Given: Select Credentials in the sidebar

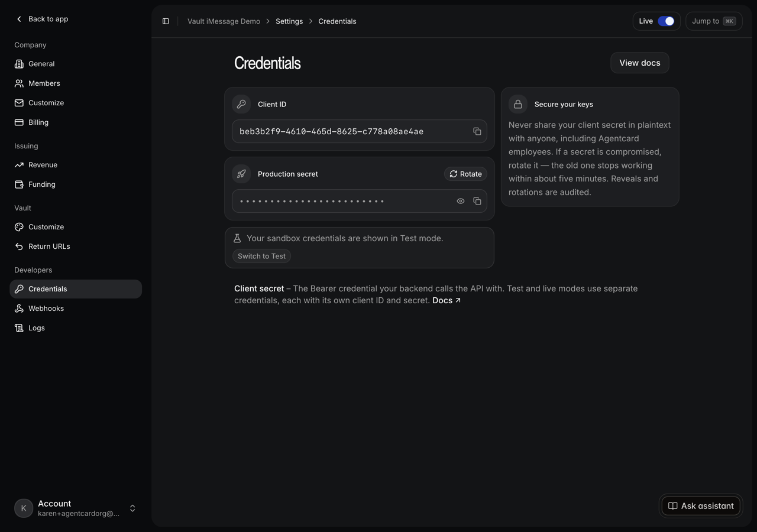Looking at the screenshot, I should tap(76, 289).
